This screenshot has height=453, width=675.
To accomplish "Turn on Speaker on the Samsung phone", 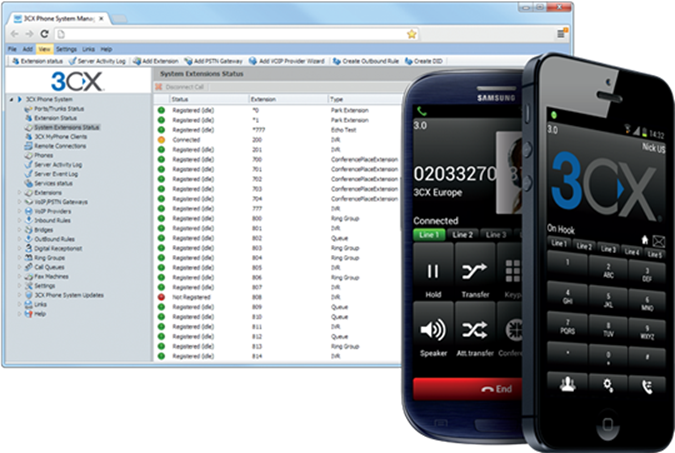I will pos(433,331).
